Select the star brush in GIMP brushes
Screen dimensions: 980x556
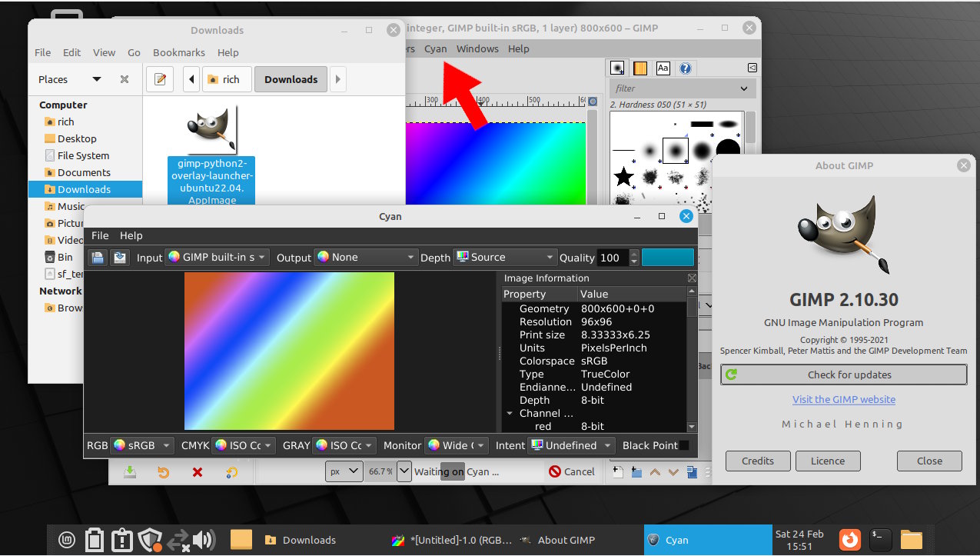pos(623,178)
